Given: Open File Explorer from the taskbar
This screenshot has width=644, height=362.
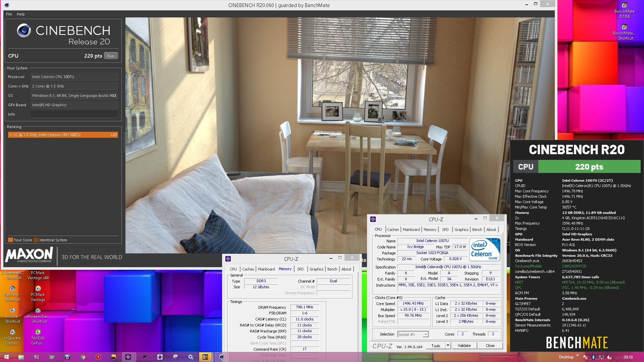Looking at the screenshot, I should click(x=21, y=357).
